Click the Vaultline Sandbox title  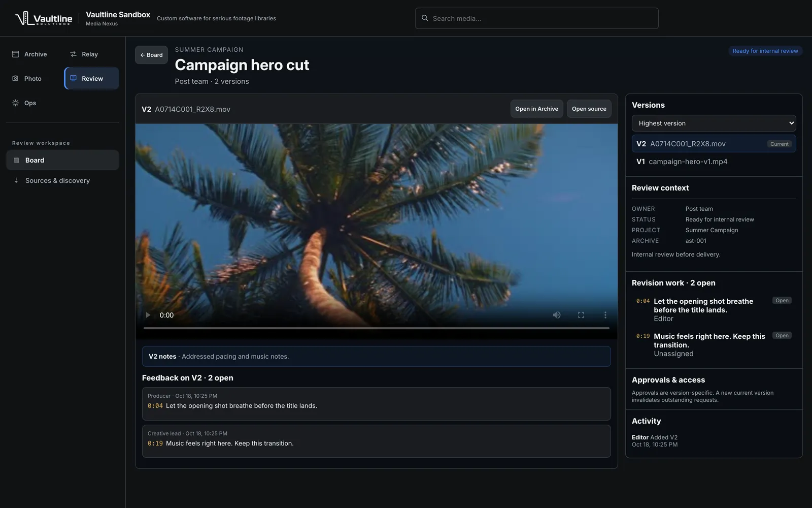118,15
